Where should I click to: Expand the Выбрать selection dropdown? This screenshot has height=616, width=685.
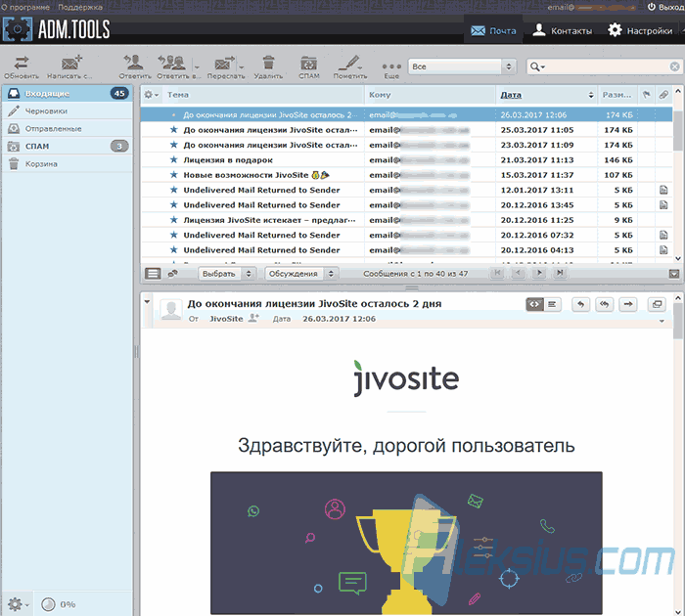[x=226, y=274]
